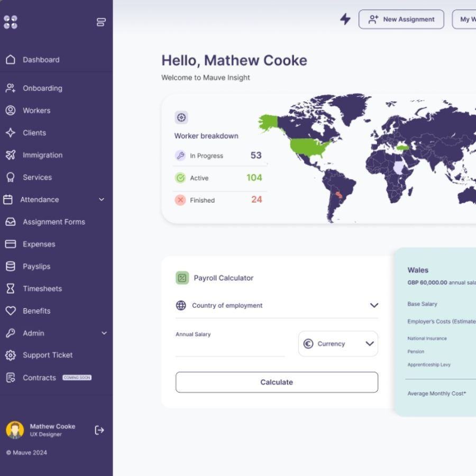Click the In Progress wrench icon

(x=180, y=155)
